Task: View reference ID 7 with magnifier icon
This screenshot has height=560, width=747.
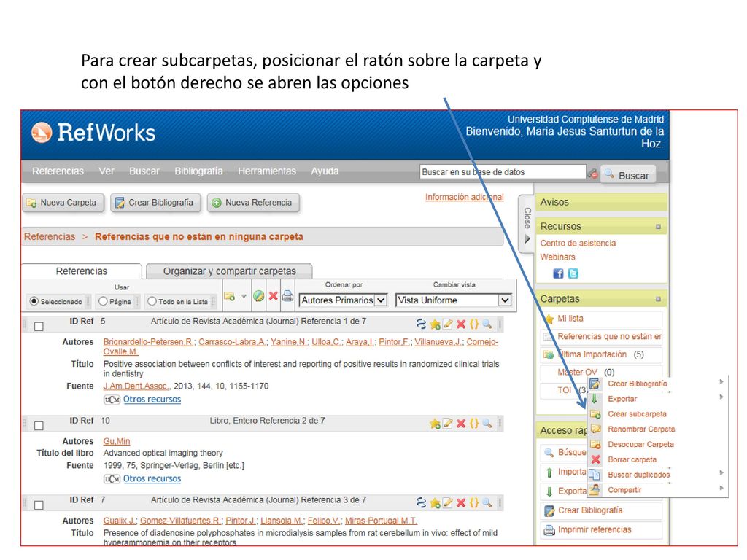Action: point(487,502)
